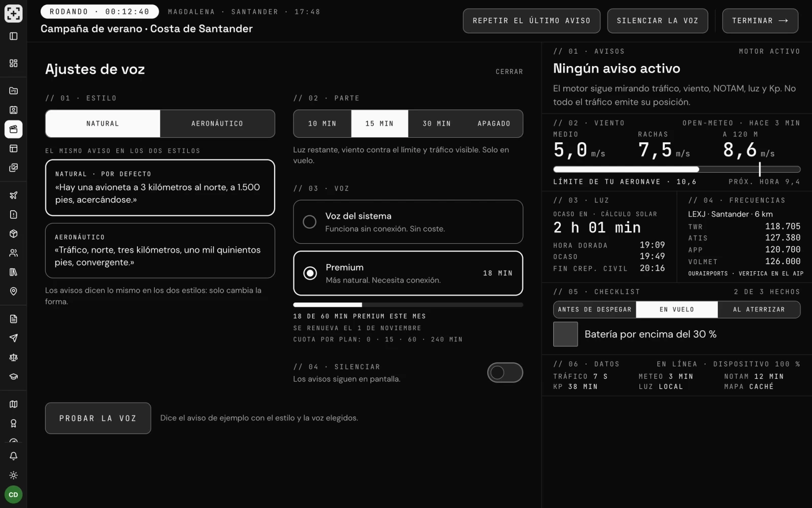Click Silenciar la voz button
Image resolution: width=812 pixels, height=508 pixels.
(x=657, y=21)
